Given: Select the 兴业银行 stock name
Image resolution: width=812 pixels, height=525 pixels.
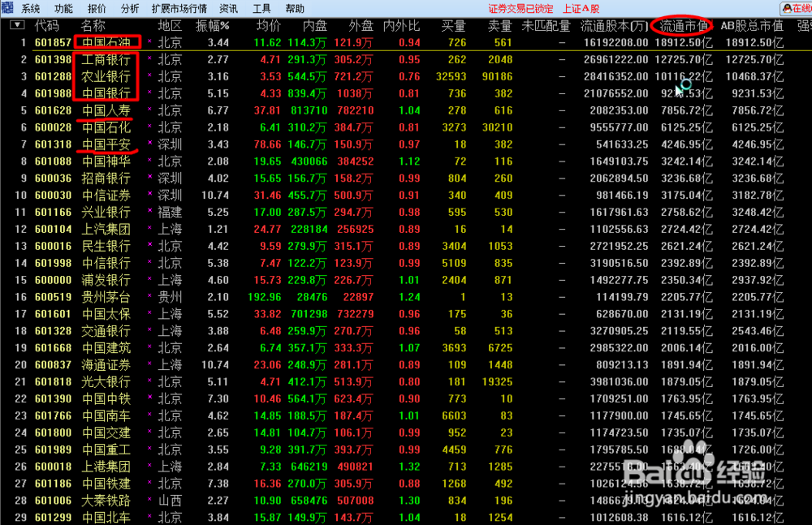Looking at the screenshot, I should coord(106,213).
